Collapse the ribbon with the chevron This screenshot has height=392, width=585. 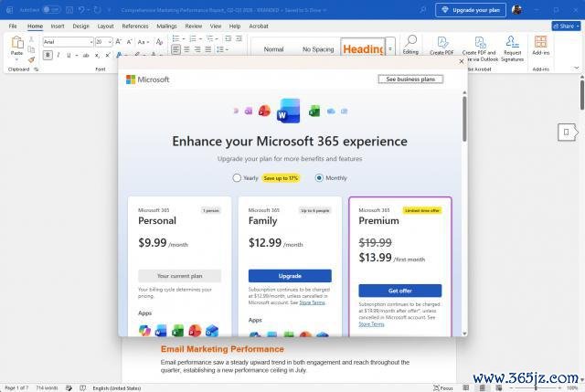point(577,68)
